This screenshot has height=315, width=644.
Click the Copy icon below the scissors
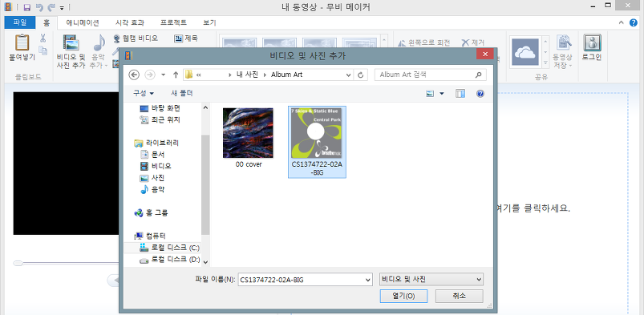tap(43, 50)
